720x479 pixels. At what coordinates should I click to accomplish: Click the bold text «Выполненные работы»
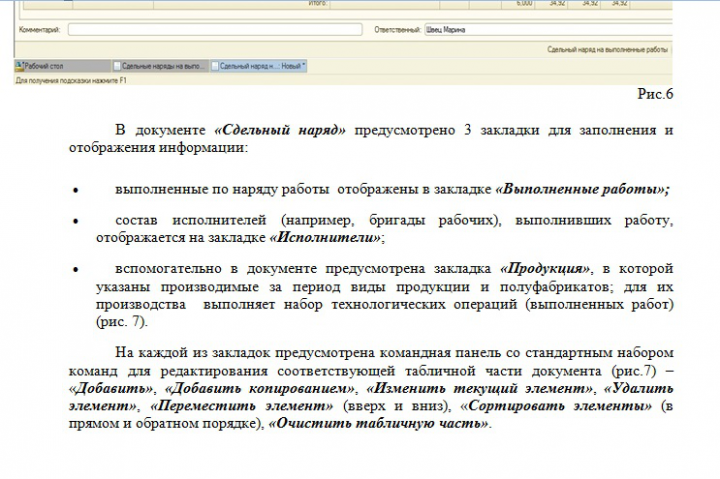click(582, 189)
